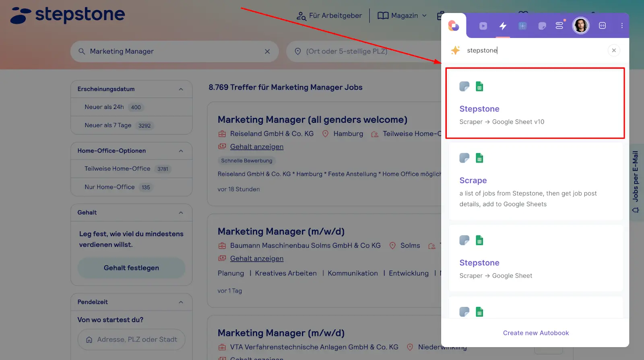The height and width of the screenshot is (360, 644).
Task: Click the Gehalt festlegen button
Action: point(131,268)
